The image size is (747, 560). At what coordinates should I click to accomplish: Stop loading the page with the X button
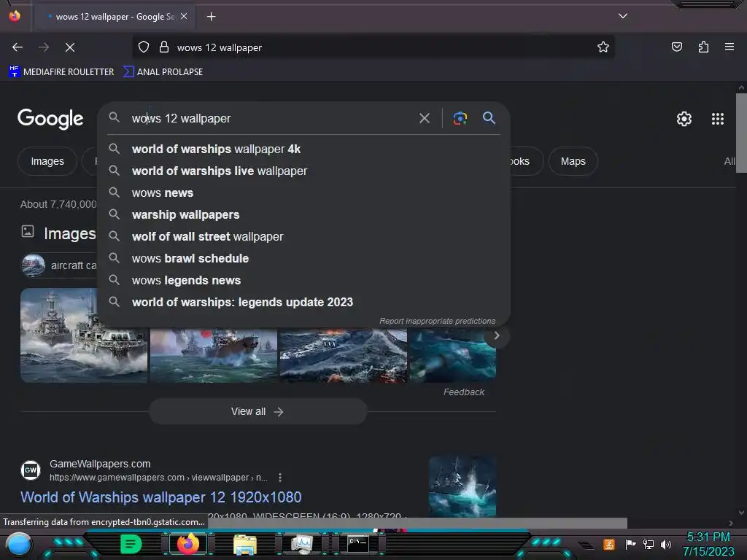click(70, 47)
